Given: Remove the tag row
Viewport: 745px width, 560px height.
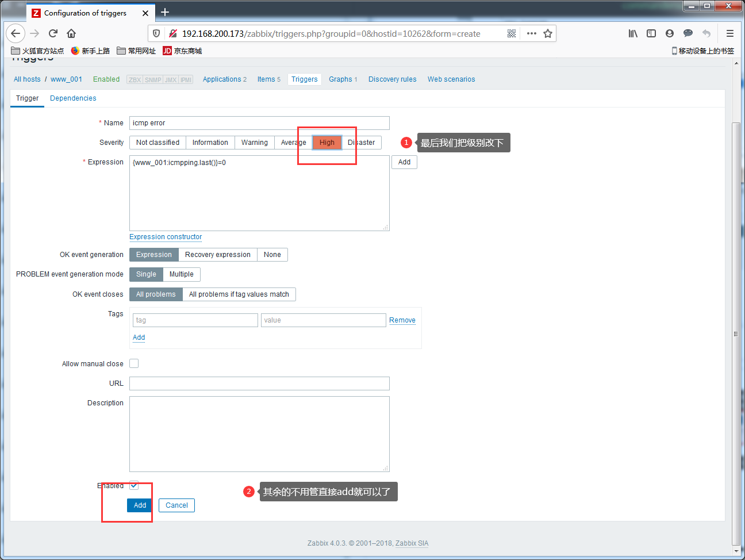Looking at the screenshot, I should (x=402, y=320).
